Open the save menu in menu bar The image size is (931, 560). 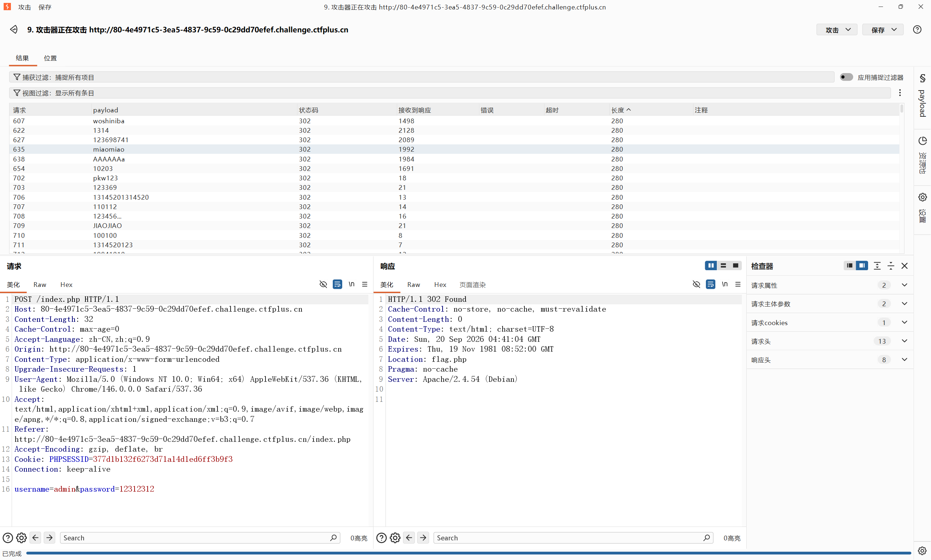tap(45, 7)
